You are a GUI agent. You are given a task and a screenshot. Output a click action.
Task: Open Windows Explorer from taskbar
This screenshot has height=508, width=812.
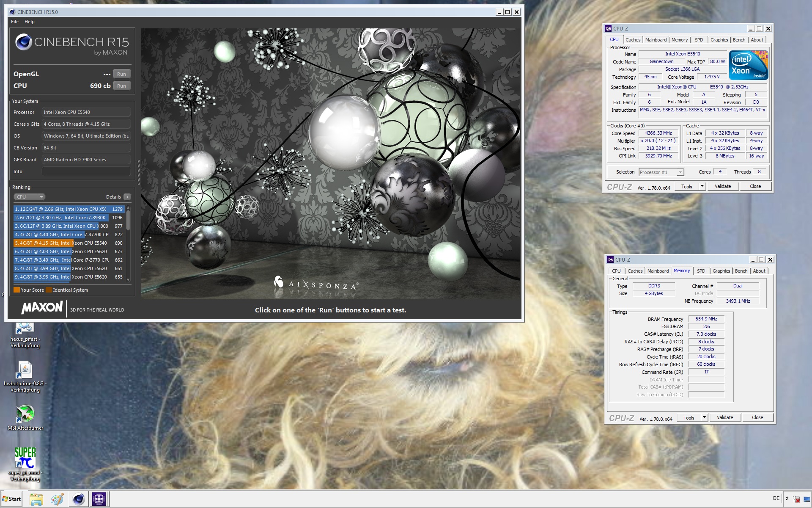pos(36,499)
